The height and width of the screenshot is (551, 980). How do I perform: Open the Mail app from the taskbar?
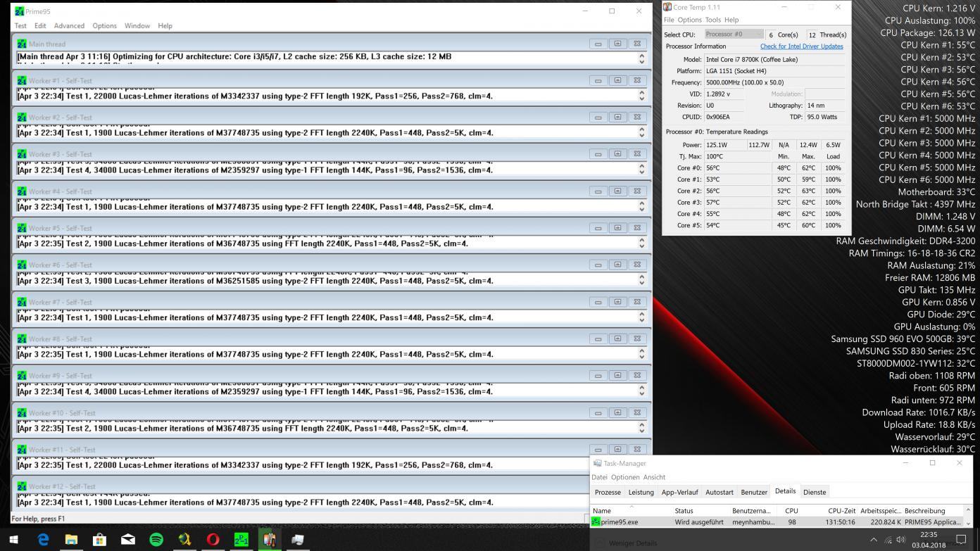point(128,540)
